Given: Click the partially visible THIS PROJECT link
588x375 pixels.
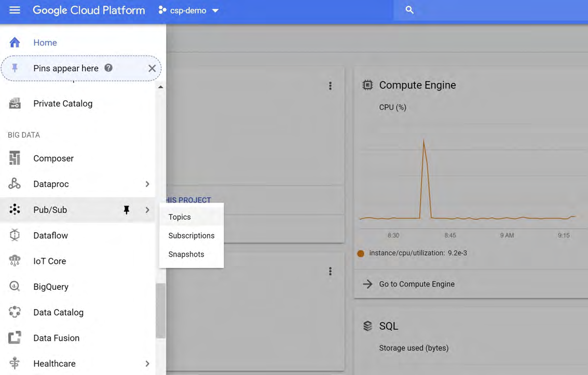Looking at the screenshot, I should (x=188, y=200).
